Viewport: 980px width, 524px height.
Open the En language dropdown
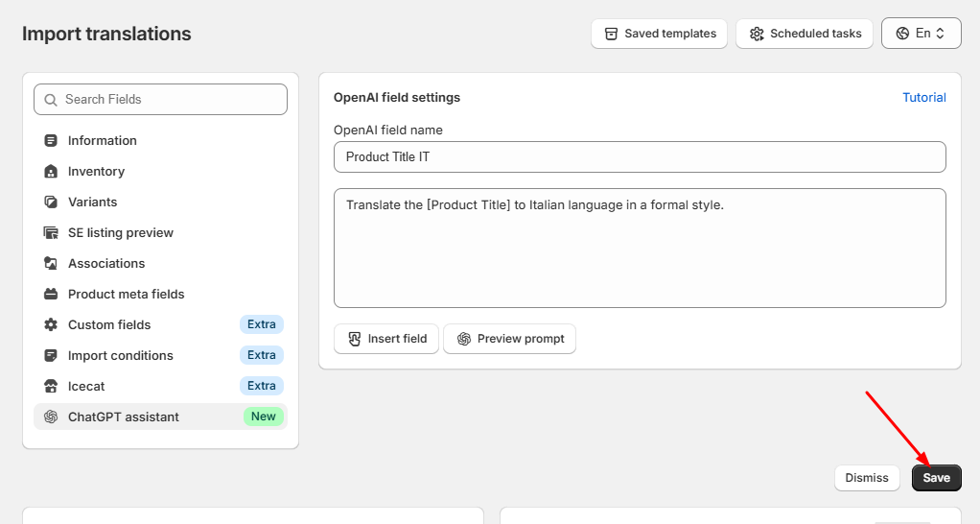(921, 34)
